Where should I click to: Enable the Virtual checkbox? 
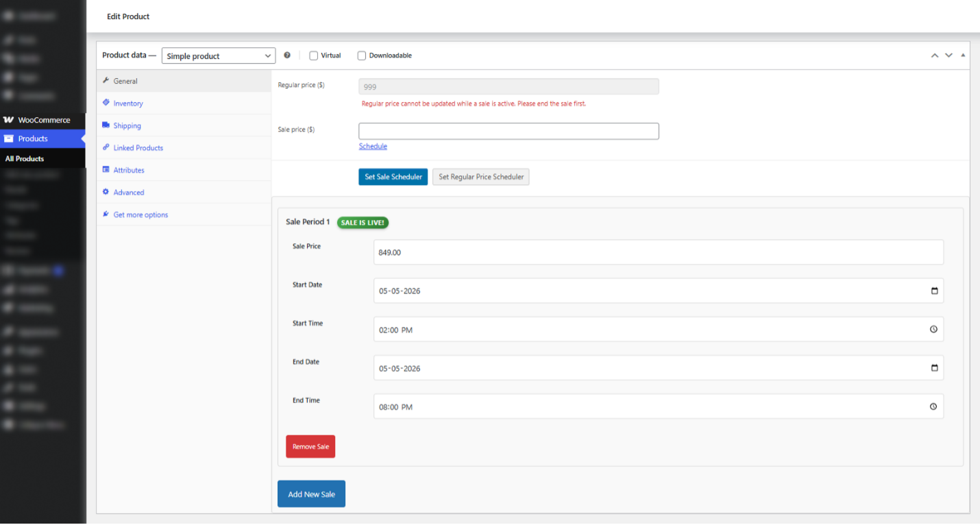coord(313,56)
